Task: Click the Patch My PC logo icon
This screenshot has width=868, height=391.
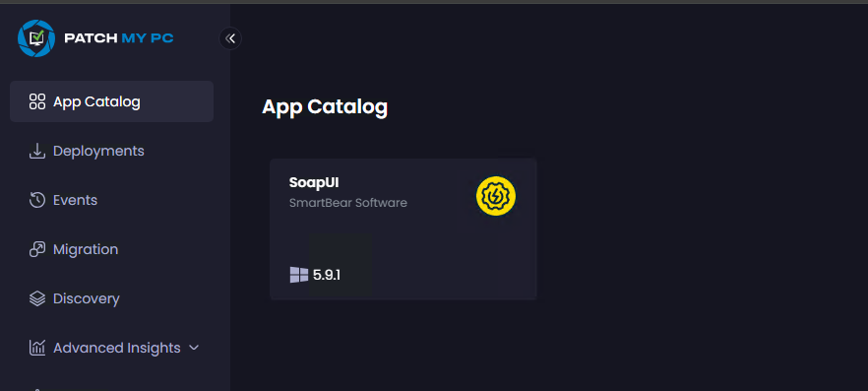Action: pos(36,38)
